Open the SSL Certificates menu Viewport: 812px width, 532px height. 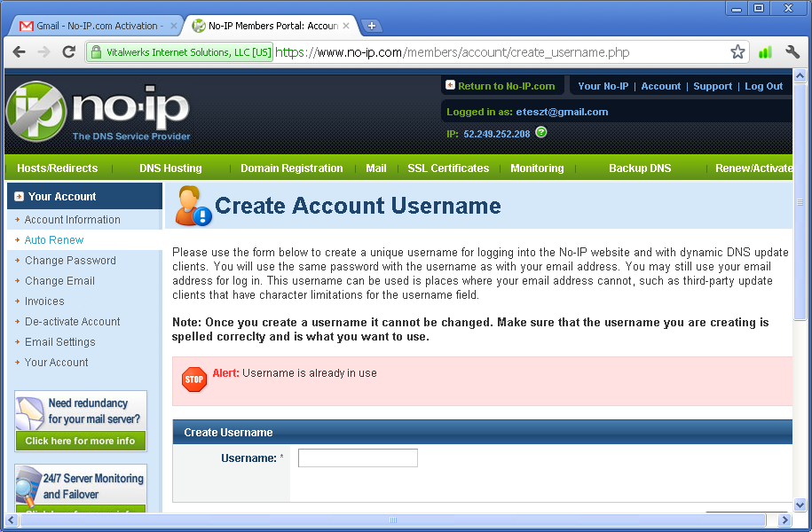448,168
